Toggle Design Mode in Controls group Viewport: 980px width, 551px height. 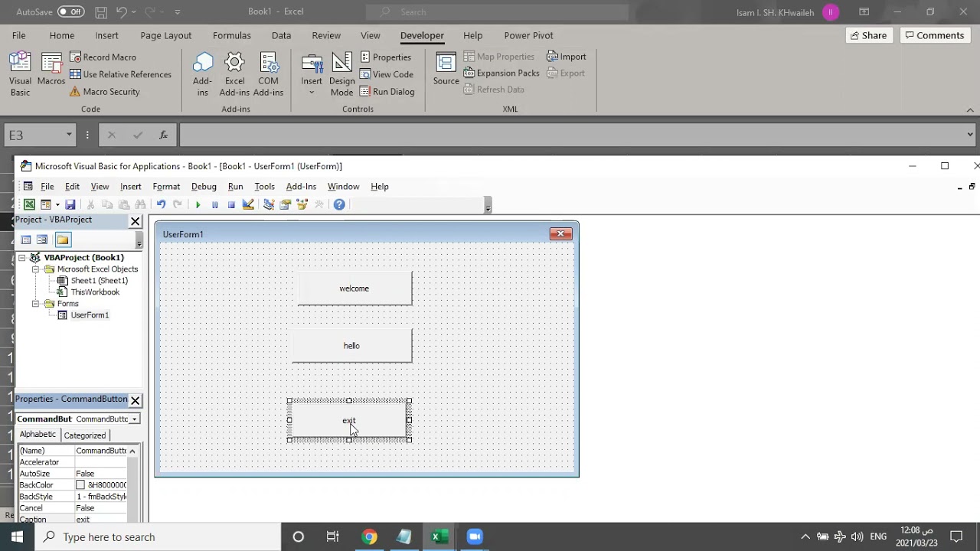click(x=341, y=74)
